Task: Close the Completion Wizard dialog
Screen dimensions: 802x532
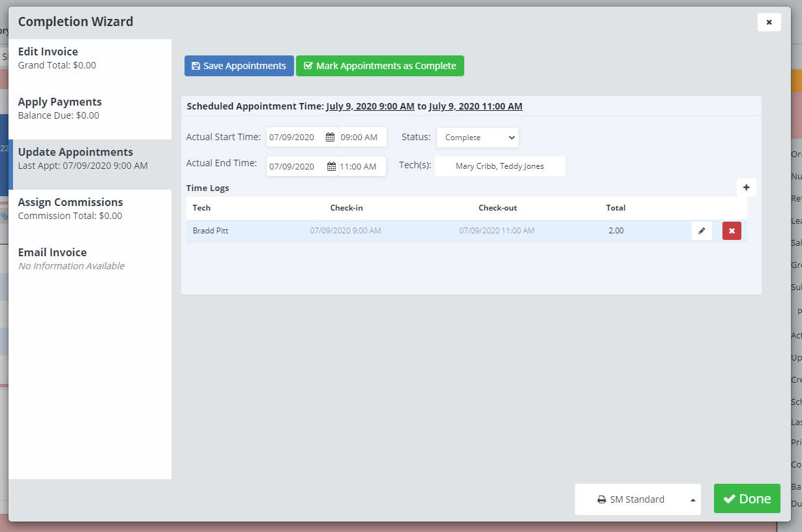Action: [x=769, y=22]
